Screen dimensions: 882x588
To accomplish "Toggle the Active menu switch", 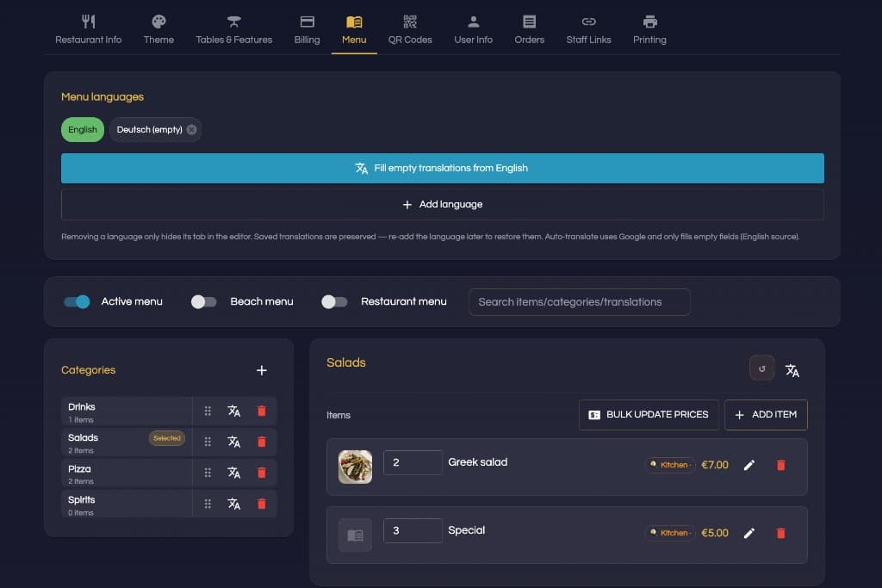I will 77,302.
